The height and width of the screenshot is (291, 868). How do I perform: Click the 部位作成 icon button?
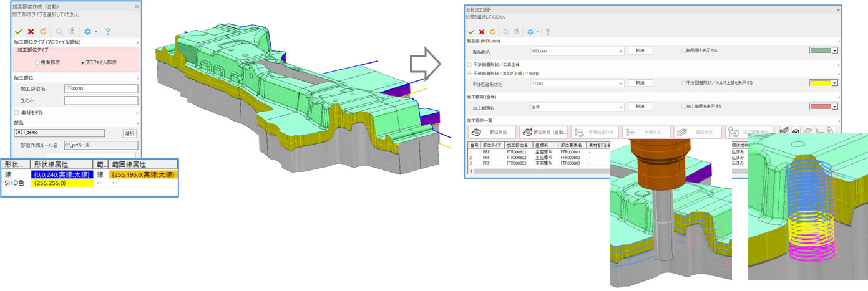click(492, 132)
